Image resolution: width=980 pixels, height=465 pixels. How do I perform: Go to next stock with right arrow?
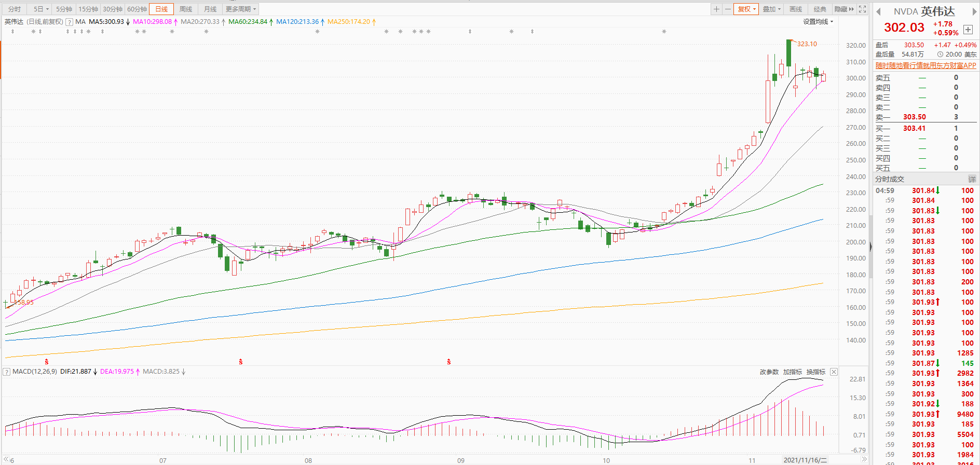(974, 11)
